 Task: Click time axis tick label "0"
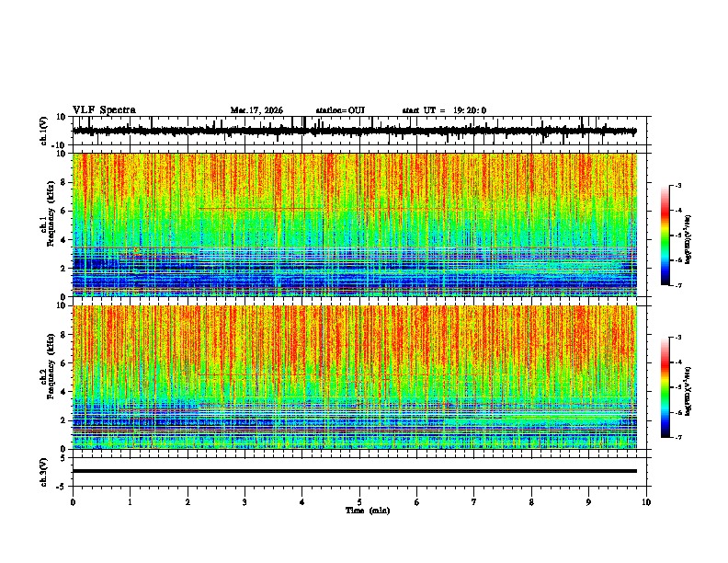tap(73, 502)
